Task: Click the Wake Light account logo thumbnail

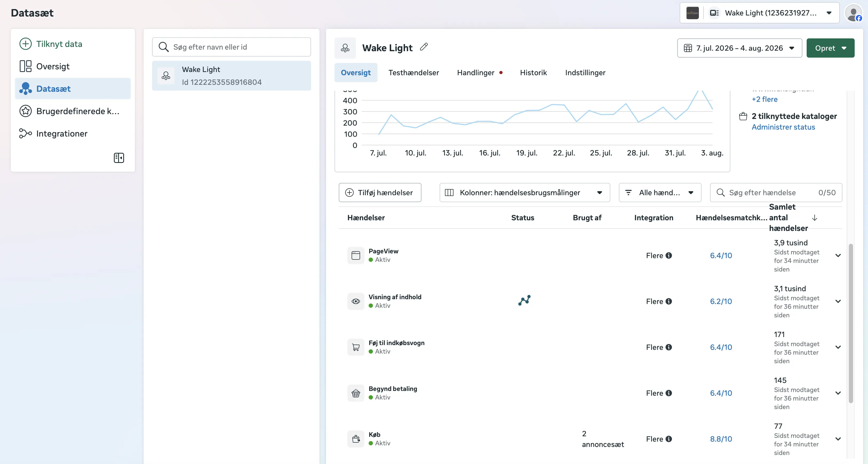Action: [x=692, y=13]
